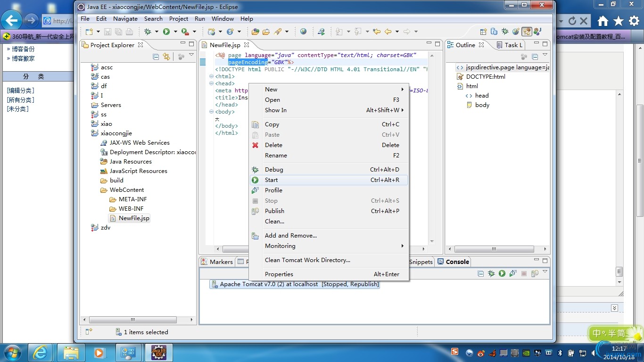Viewport: 644px width, 362px height.
Task: Open the Window menu
Action: (223, 19)
